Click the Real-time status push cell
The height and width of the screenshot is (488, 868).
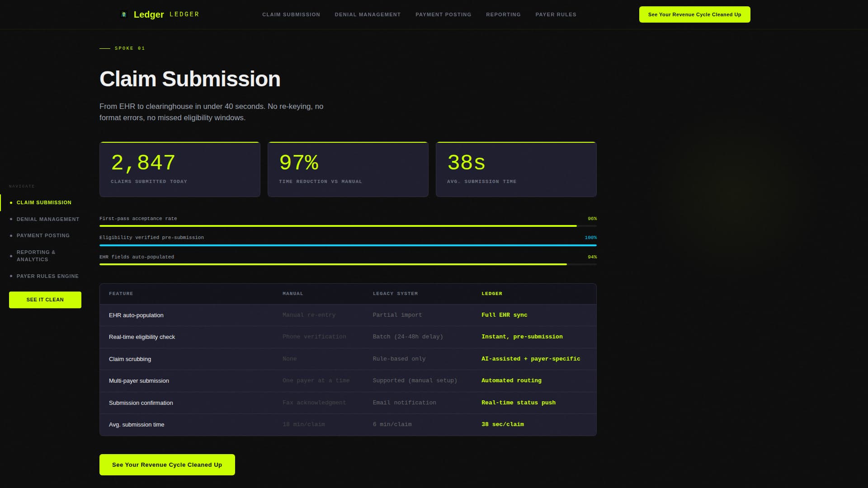click(519, 403)
